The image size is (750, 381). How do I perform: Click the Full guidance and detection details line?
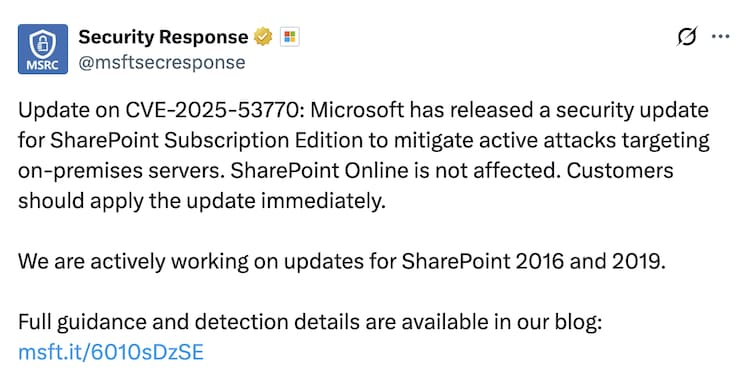coord(309,322)
